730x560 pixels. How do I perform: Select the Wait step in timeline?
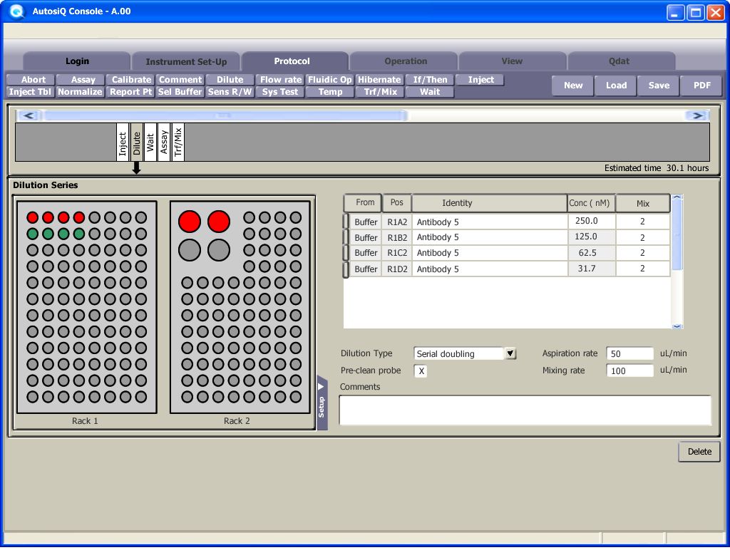(x=150, y=142)
